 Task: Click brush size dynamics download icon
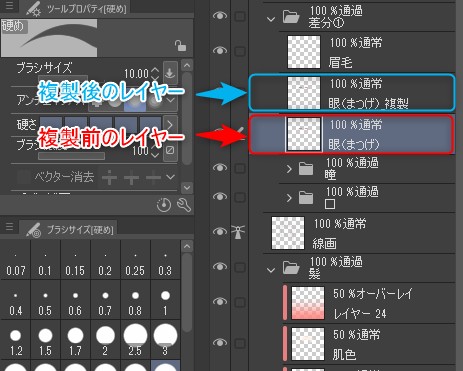(170, 72)
